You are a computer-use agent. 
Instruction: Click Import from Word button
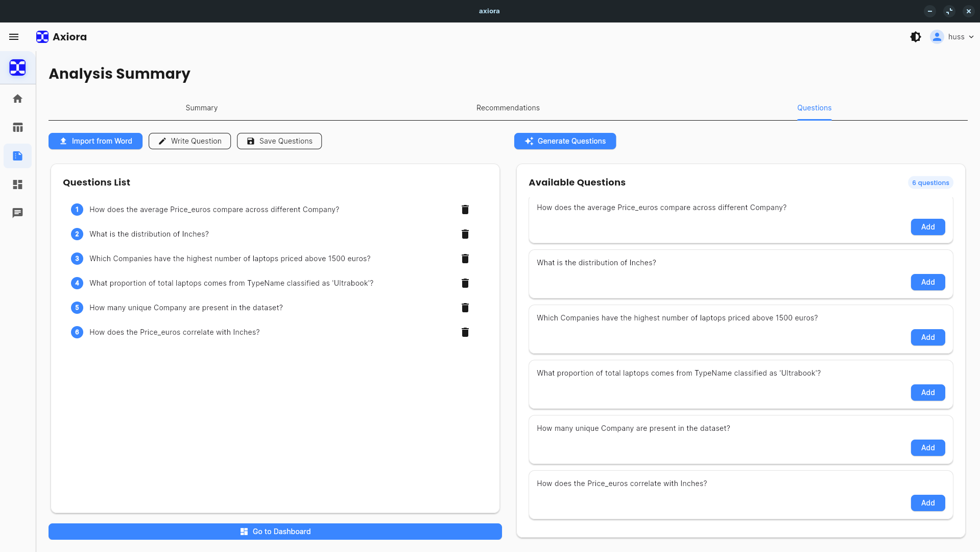[95, 141]
